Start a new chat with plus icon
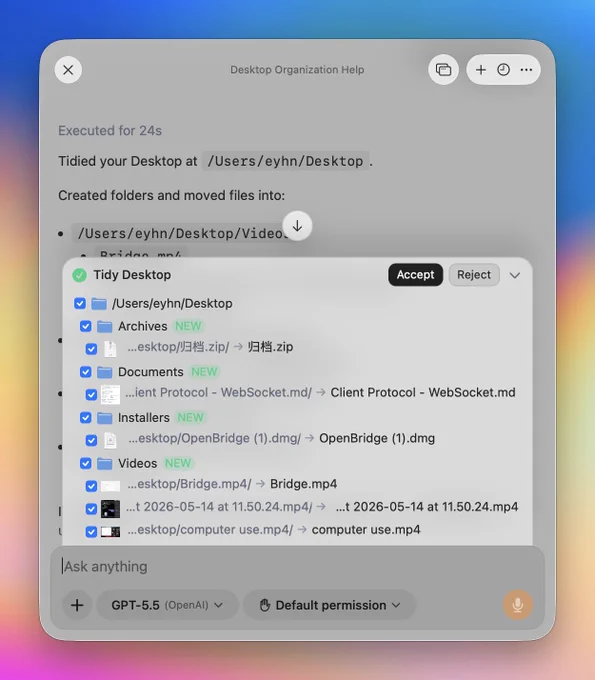Image resolution: width=595 pixels, height=680 pixels. [x=481, y=70]
